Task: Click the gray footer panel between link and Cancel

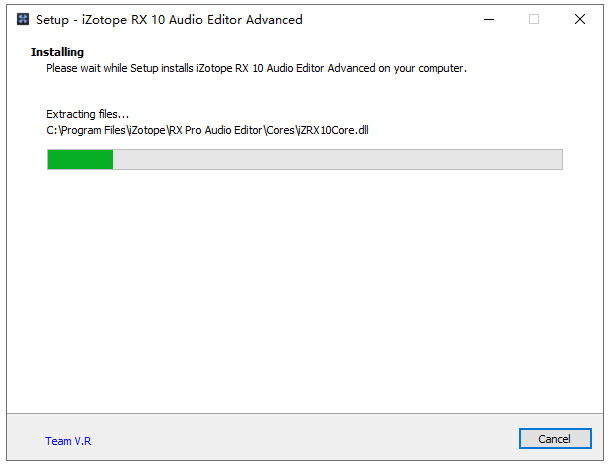Action: (x=304, y=438)
